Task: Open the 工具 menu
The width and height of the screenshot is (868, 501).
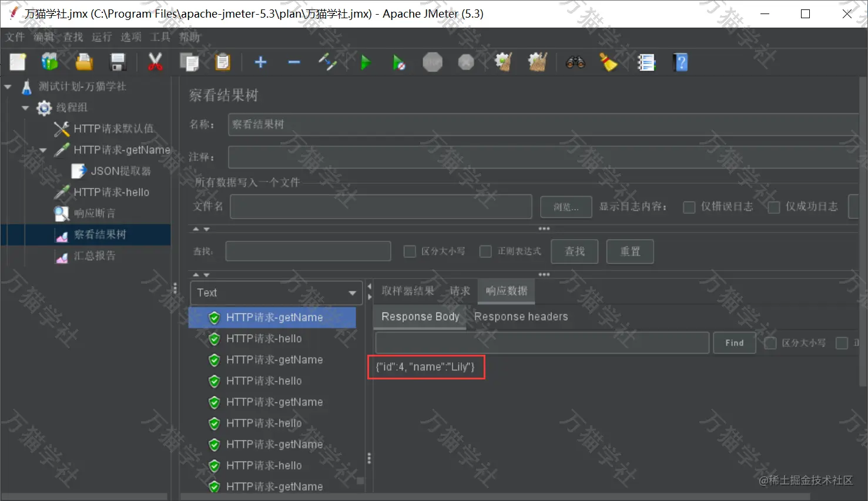Action: 160,37
